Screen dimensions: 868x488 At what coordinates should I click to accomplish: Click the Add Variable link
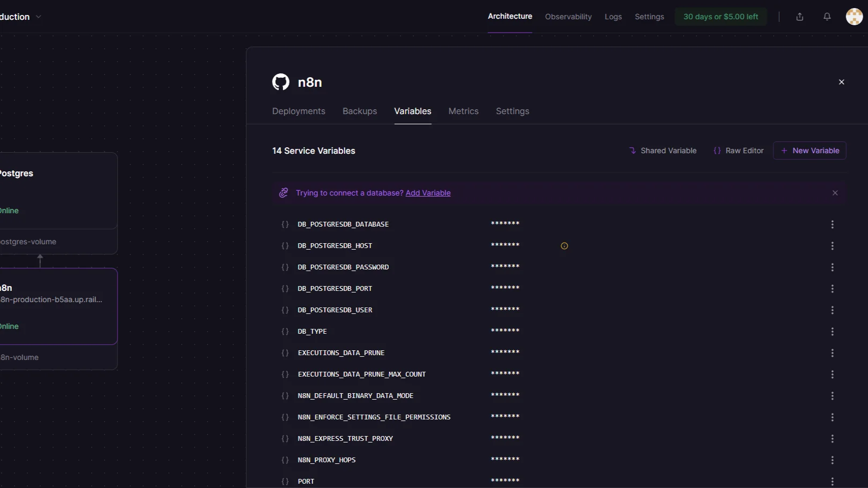(428, 193)
